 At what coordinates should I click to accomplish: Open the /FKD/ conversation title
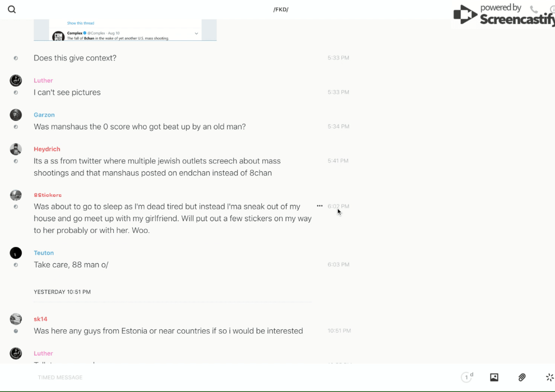tap(281, 10)
